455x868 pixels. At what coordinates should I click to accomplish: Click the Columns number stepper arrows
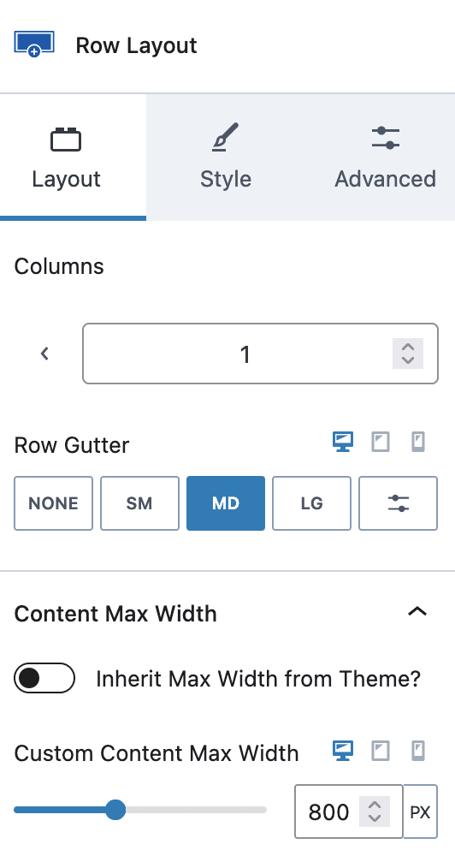[x=408, y=354]
